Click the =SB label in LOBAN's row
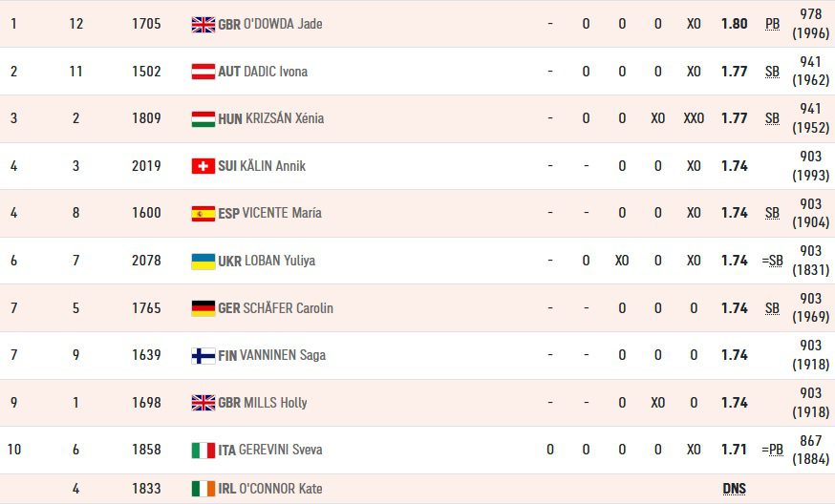835x504 pixels. tap(773, 261)
